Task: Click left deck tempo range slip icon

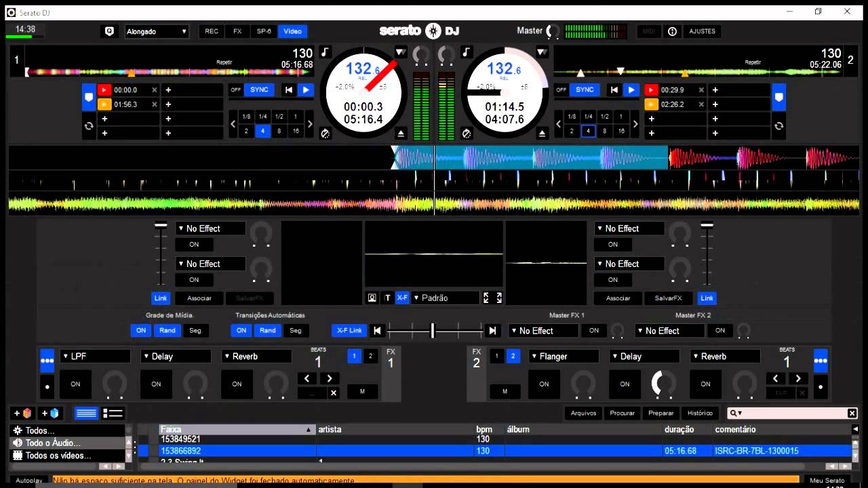Action: pyautogui.click(x=325, y=134)
